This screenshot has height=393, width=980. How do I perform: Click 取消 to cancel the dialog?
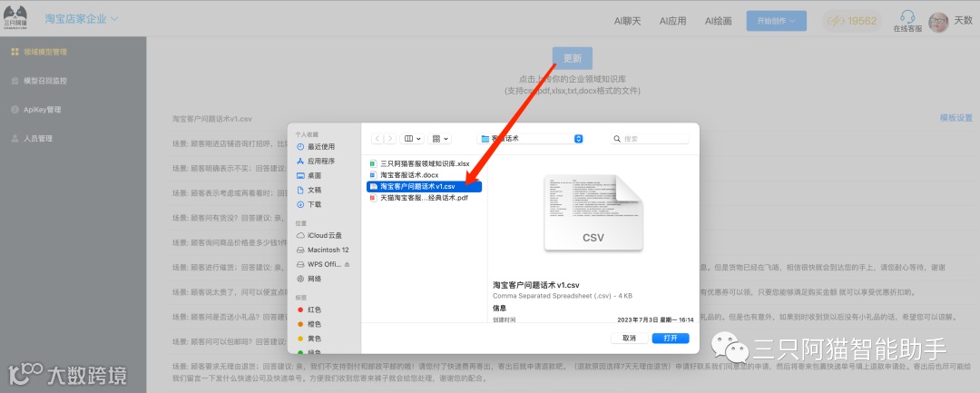point(630,338)
